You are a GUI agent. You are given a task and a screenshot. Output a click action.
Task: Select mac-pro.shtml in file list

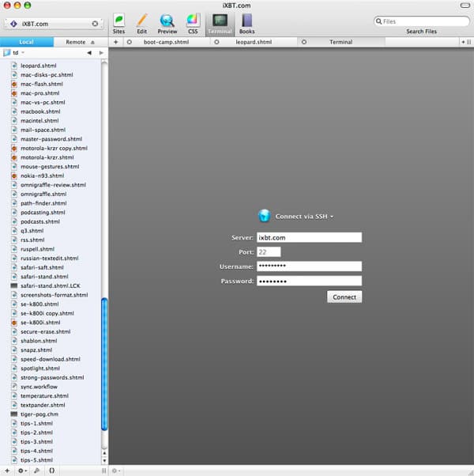tap(40, 93)
